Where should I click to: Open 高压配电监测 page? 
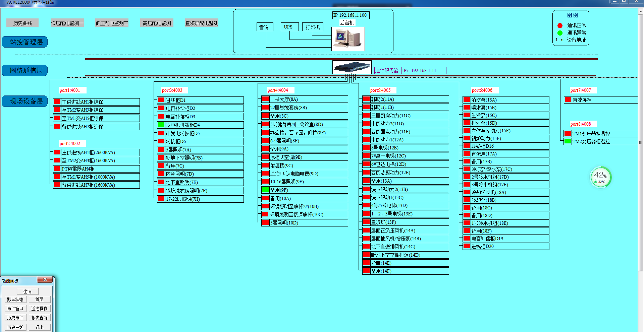(x=157, y=23)
